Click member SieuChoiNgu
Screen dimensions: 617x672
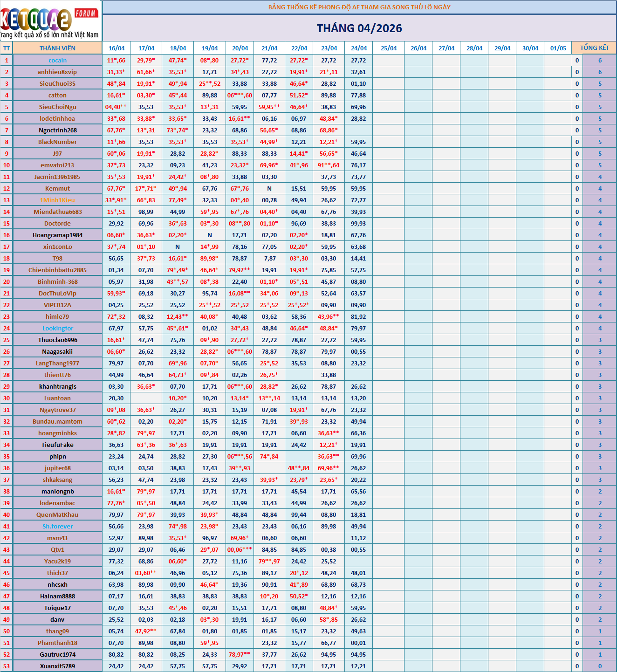pos(57,107)
